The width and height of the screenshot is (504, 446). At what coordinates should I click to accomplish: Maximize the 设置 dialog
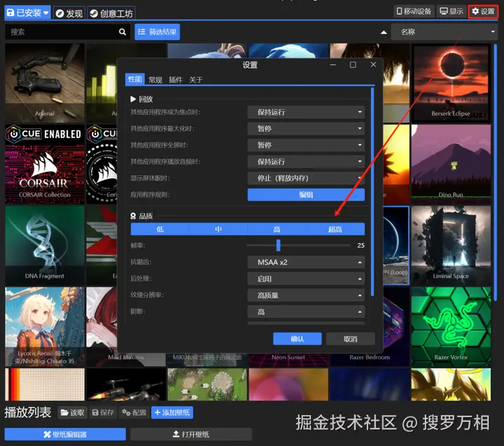pos(353,64)
